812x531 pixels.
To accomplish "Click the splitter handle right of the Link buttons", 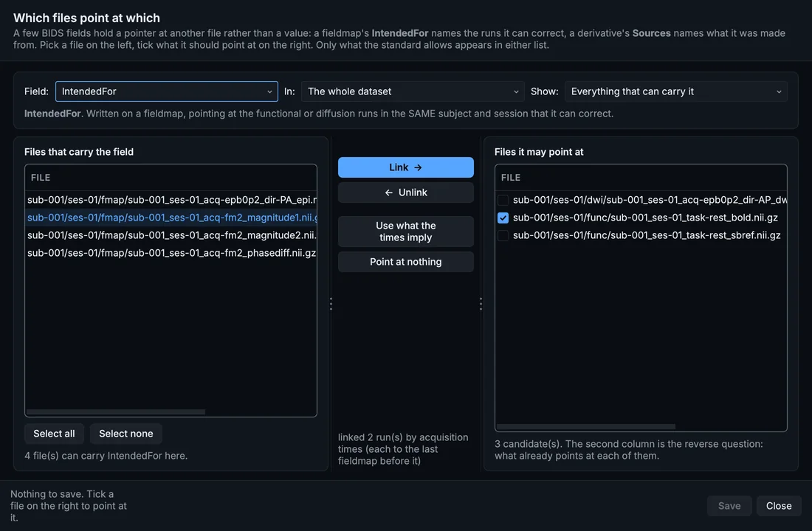I will (x=481, y=304).
